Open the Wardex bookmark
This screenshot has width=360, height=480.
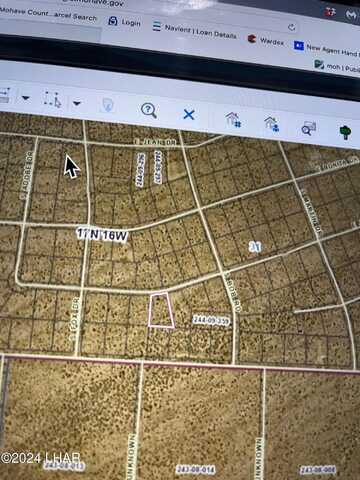click(x=266, y=40)
